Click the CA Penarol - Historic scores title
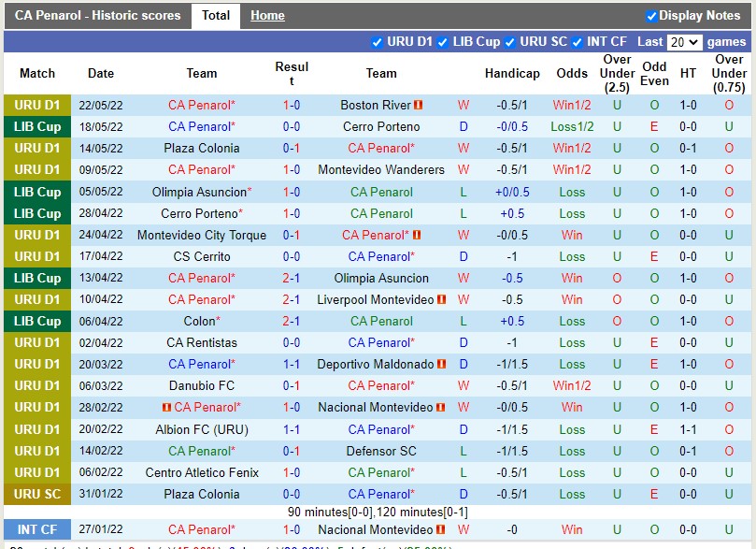This screenshot has width=756, height=549. (97, 16)
